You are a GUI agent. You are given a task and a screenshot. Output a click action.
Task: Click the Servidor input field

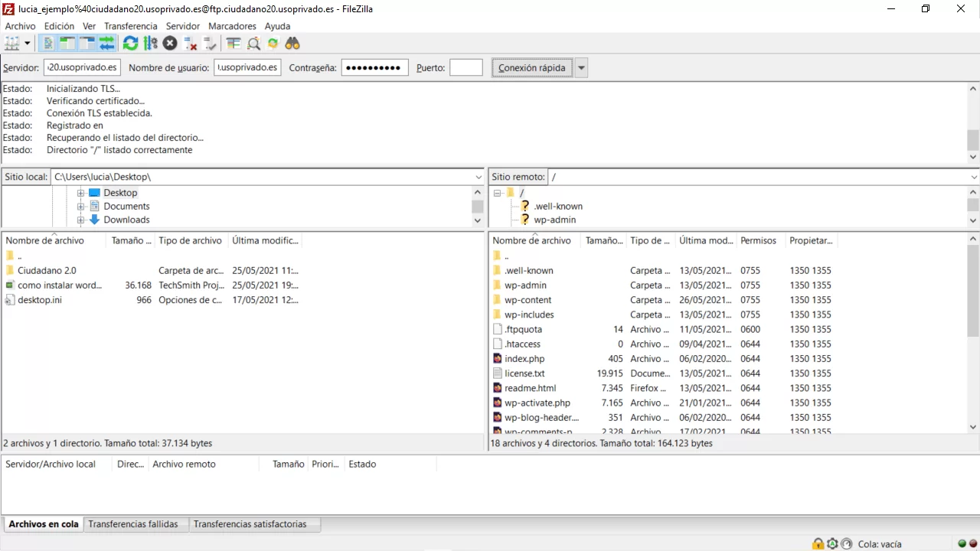tap(82, 67)
